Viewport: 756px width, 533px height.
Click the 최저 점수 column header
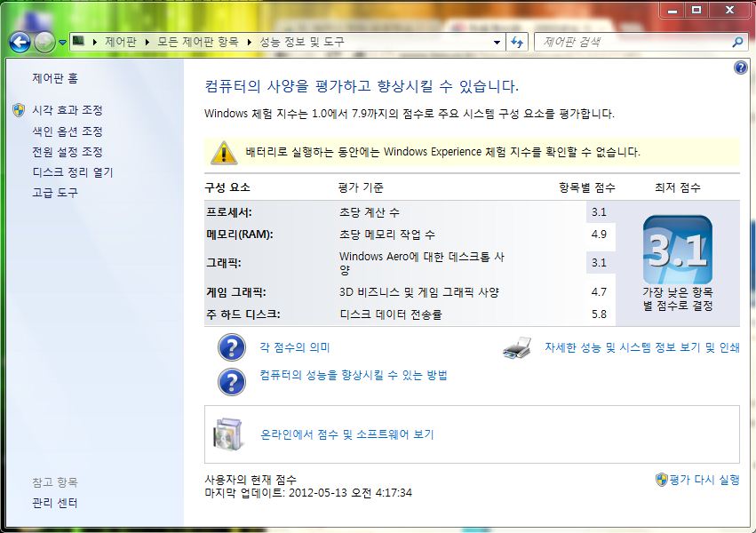coord(678,187)
